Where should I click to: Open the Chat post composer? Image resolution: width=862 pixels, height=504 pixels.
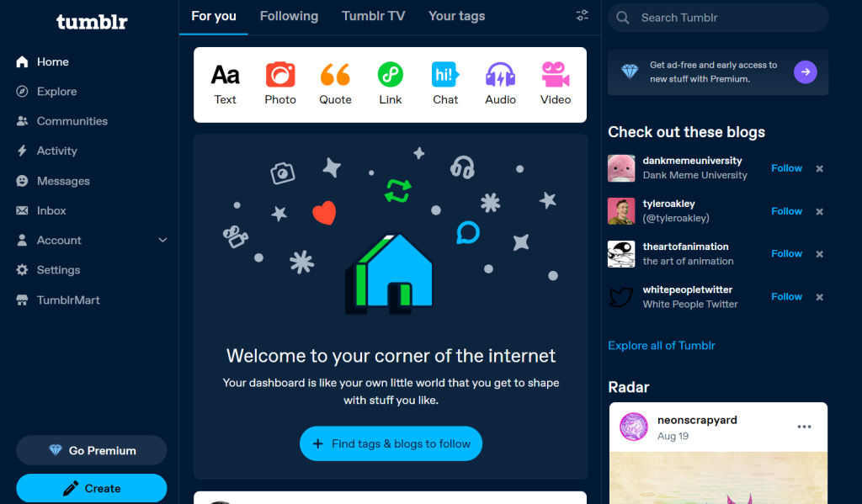tap(445, 83)
